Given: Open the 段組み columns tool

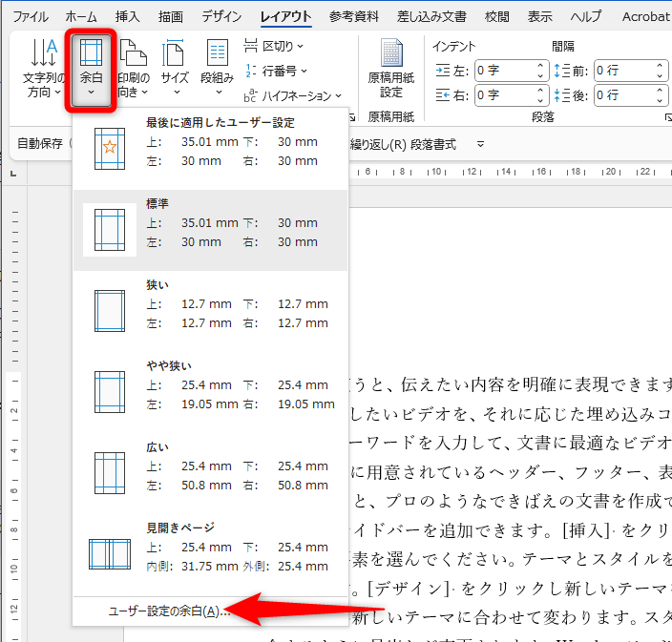Looking at the screenshot, I should tap(217, 69).
